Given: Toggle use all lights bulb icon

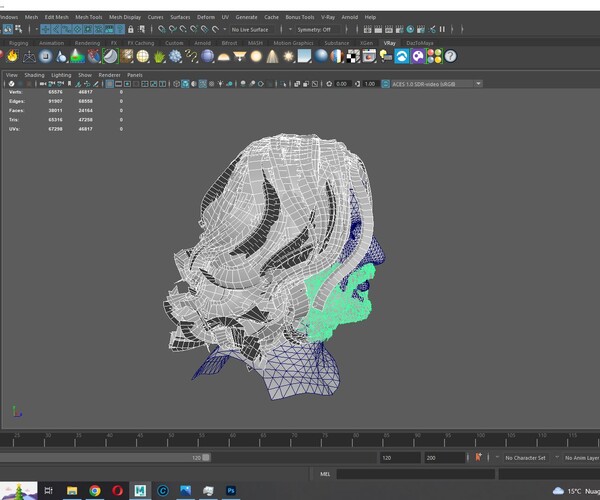Looking at the screenshot, I should tap(220, 84).
